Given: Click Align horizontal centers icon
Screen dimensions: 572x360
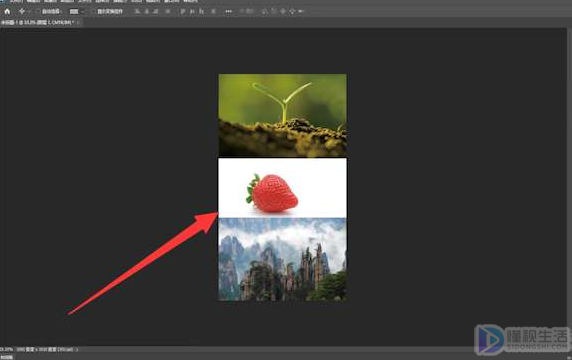Looking at the screenshot, I should pos(147,11).
